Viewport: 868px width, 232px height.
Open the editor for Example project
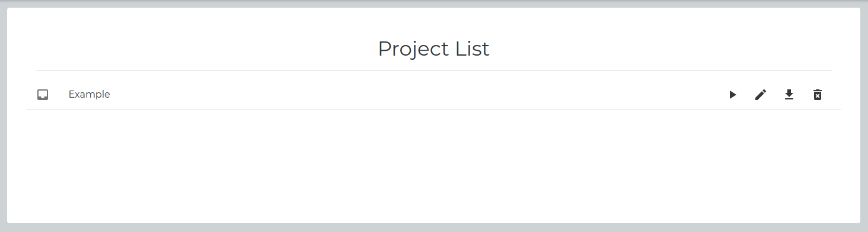click(761, 95)
